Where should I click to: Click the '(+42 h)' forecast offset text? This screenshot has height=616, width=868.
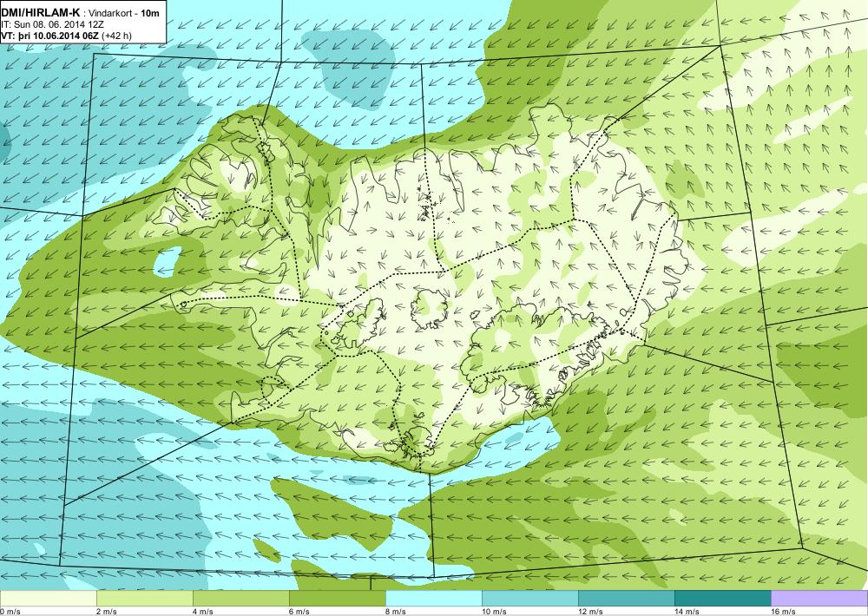[117, 36]
